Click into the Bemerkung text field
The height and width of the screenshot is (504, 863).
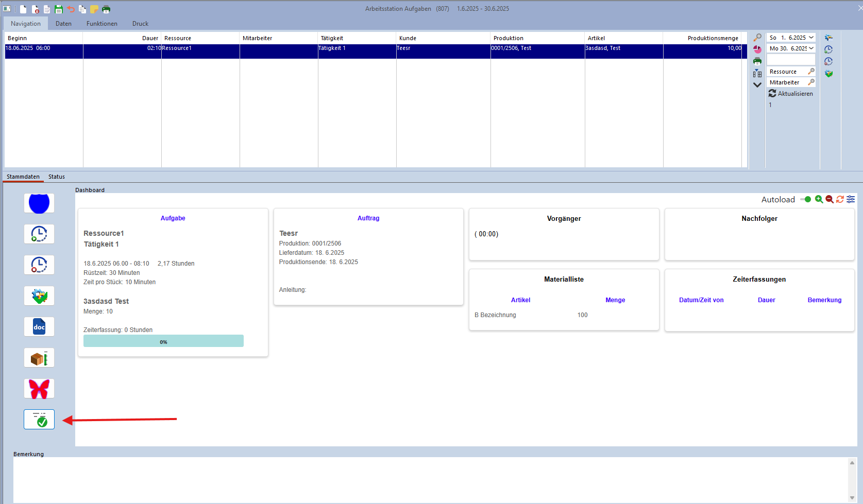pos(428,479)
